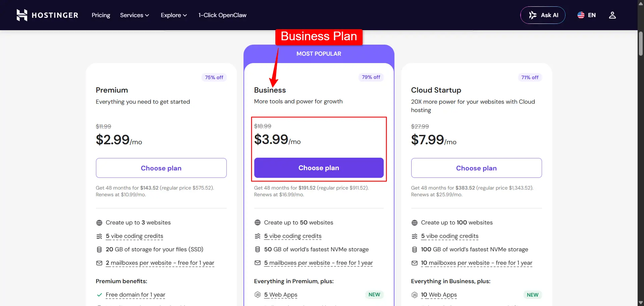Open the user account profile icon
This screenshot has height=306, width=644.
coord(612,15)
